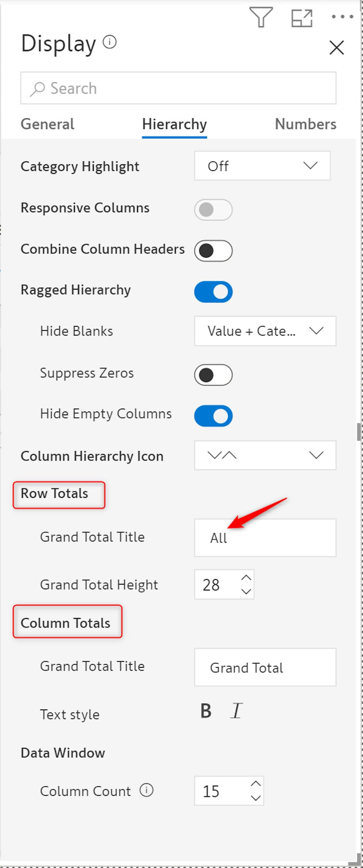Click the Search settings field
This screenshot has height=868, width=363.
click(178, 88)
